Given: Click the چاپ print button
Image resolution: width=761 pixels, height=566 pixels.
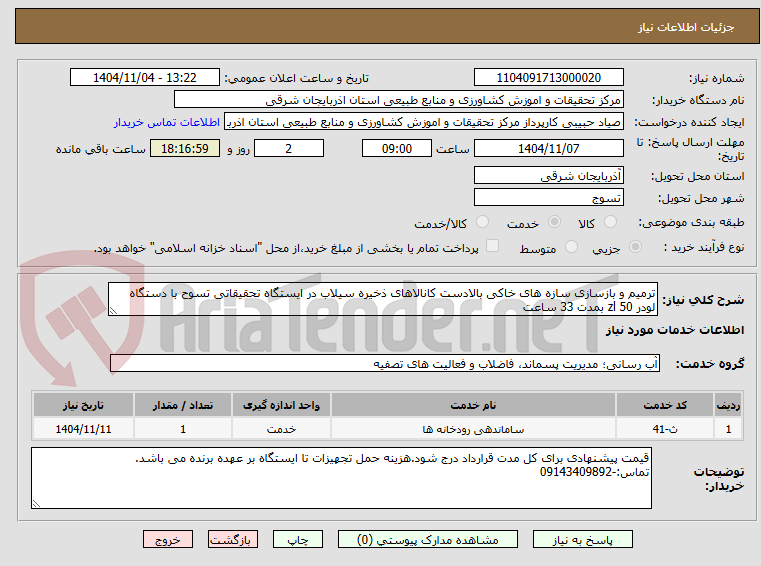Looking at the screenshot, I should 298,540.
